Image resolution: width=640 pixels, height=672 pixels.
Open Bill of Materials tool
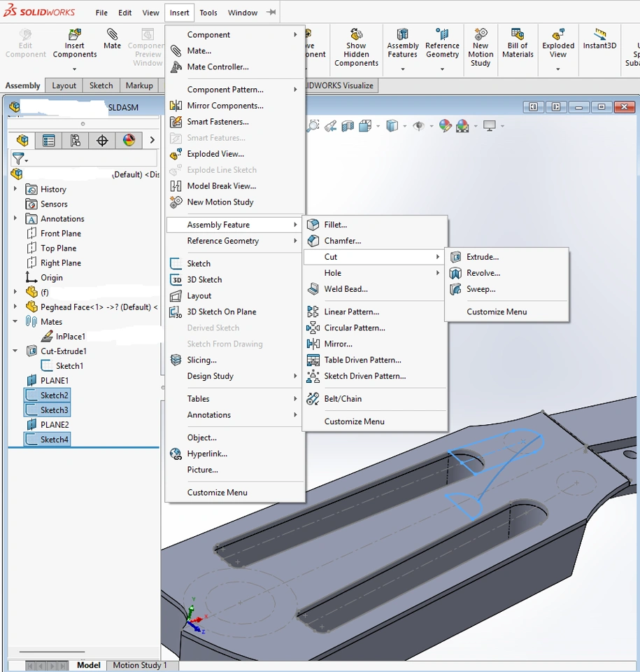[518, 43]
